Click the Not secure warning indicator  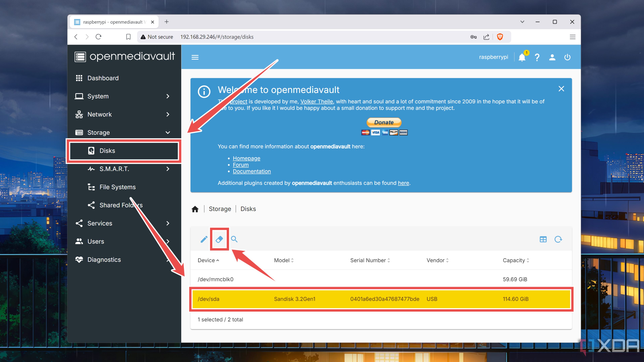(157, 37)
